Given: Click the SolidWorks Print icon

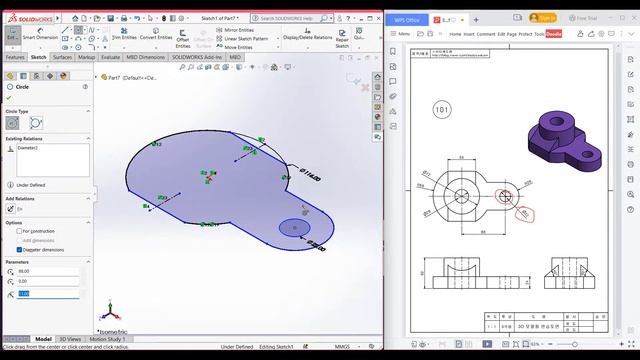Looking at the screenshot, I should point(124,18).
